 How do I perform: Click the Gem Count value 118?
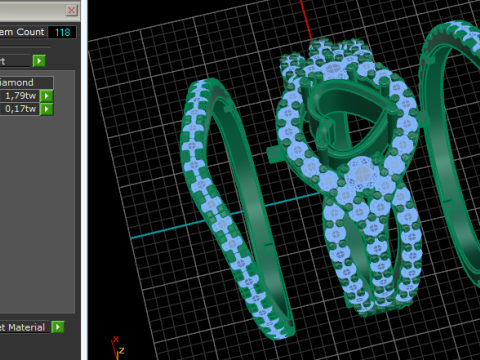(62, 32)
